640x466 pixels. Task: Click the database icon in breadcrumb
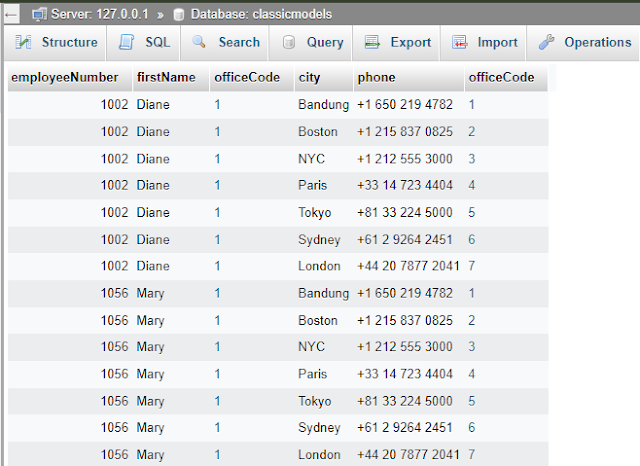[x=178, y=15]
